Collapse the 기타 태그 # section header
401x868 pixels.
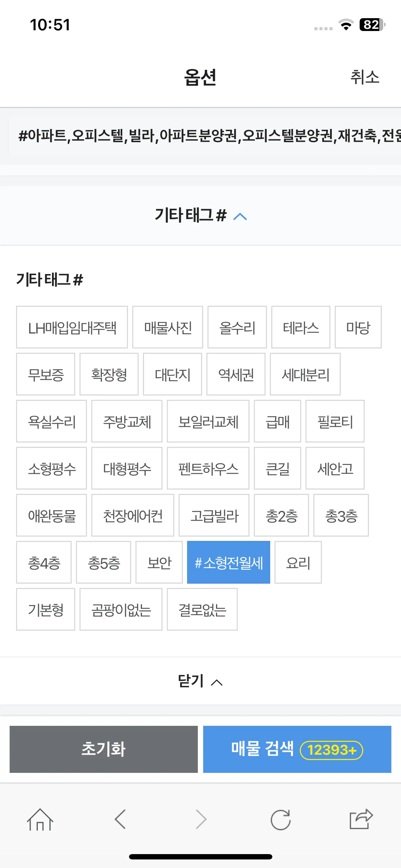point(200,216)
